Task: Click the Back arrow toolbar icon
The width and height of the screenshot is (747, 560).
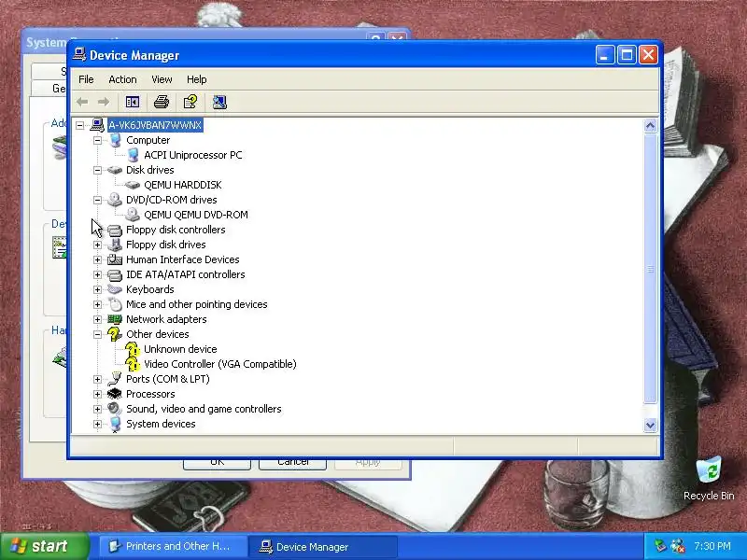Action: [82, 102]
